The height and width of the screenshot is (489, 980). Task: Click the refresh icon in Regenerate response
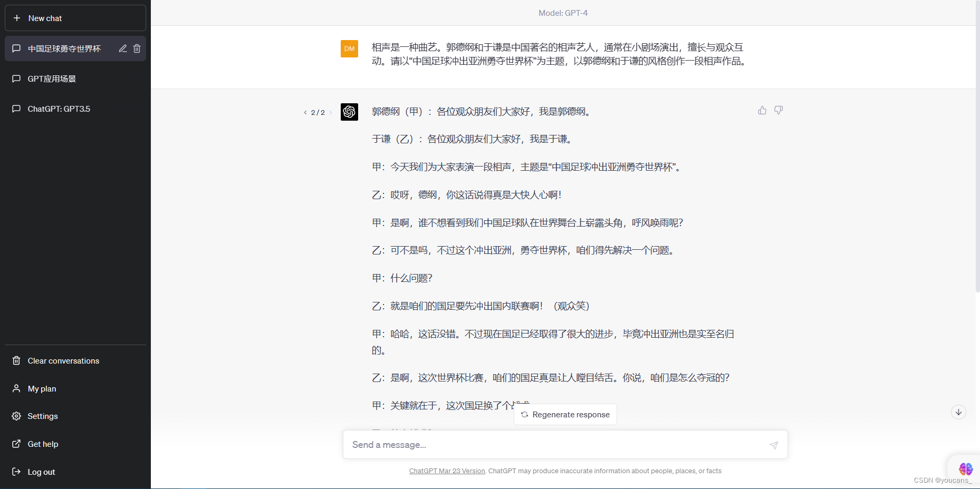pos(524,415)
